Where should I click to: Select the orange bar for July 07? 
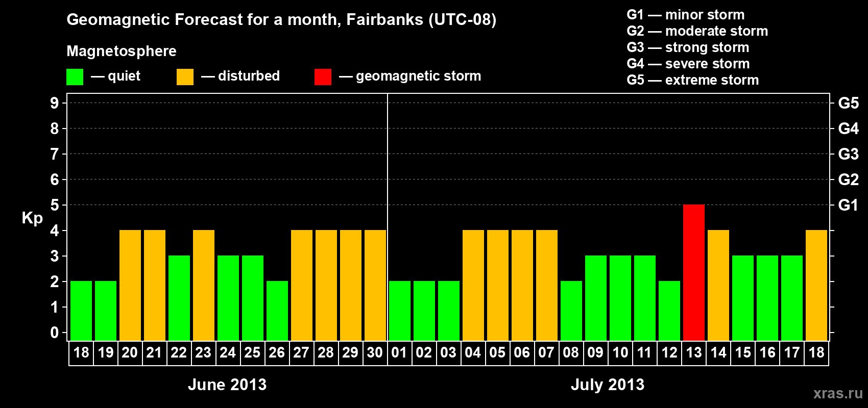click(547, 286)
